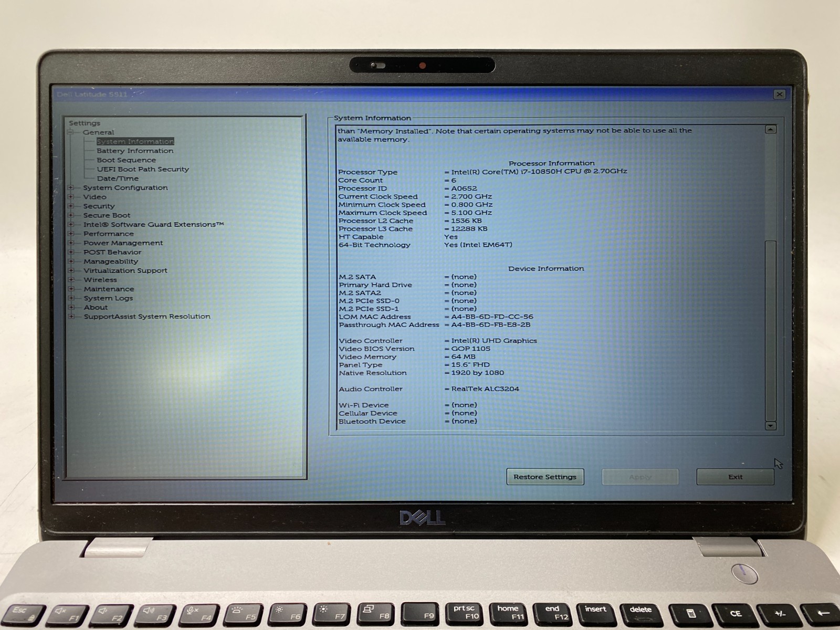Click the greyed-out Apply button
Viewport: 840px width, 630px height.
pos(640,477)
